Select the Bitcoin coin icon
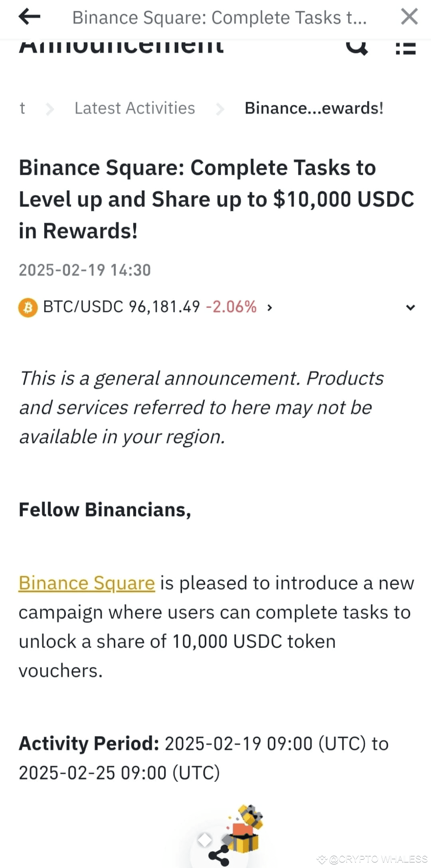Viewport: 431px width, 868px height. pos(28,307)
